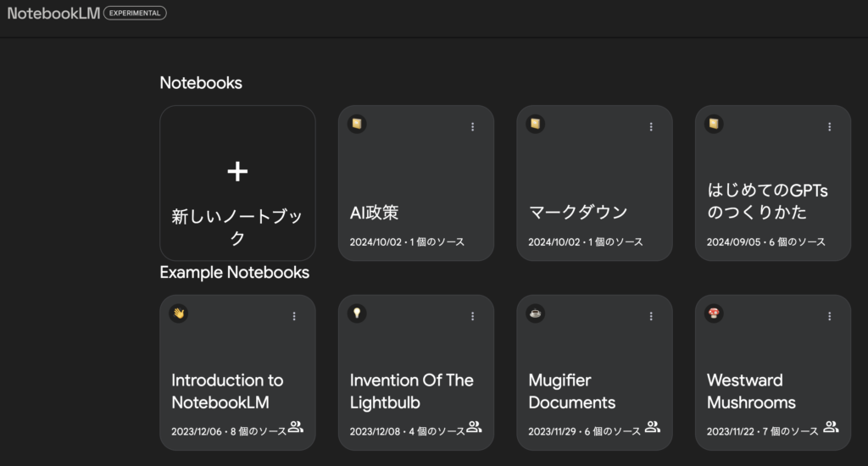Open the three-dot menu on マークダウン card
The width and height of the screenshot is (868, 466).
point(651,127)
